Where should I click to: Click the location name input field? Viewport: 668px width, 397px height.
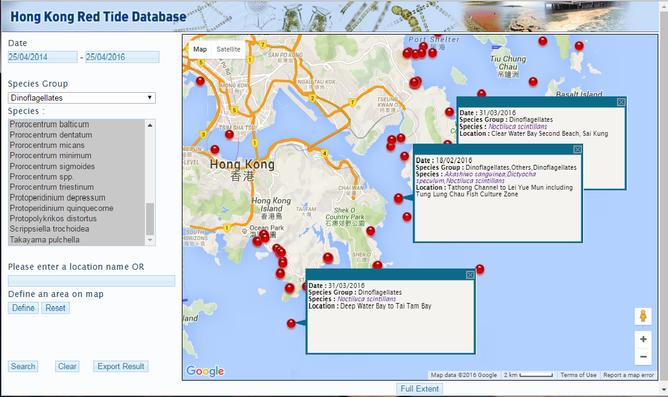[x=92, y=281]
